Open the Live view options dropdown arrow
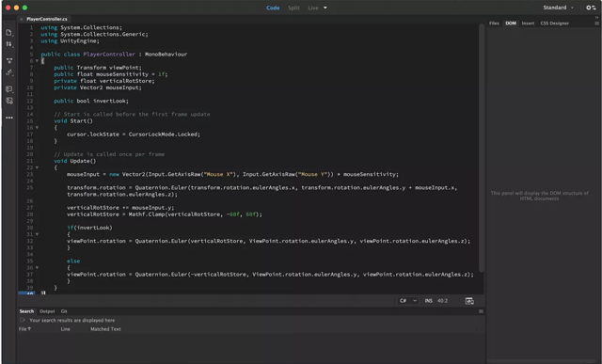This screenshot has width=602, height=364. click(x=325, y=8)
